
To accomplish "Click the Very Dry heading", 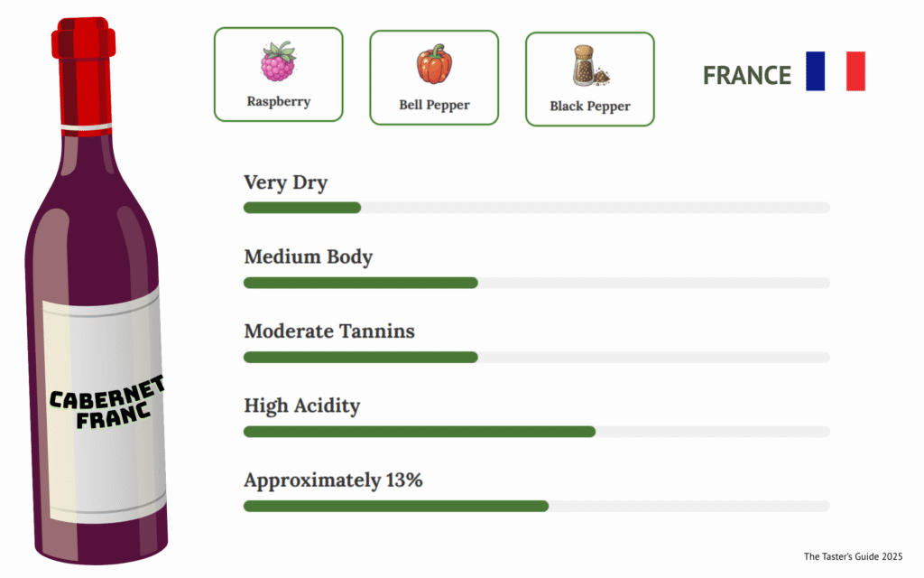I will point(285,182).
